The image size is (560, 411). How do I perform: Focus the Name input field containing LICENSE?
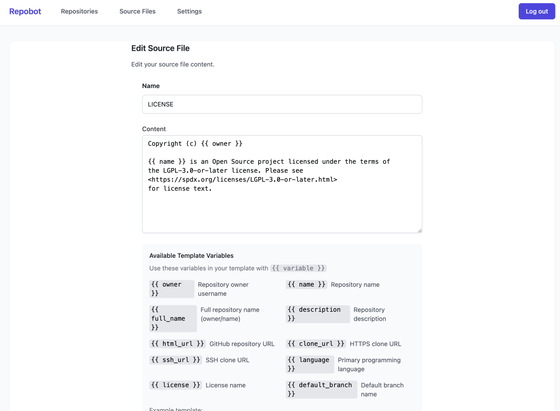pyautogui.click(x=282, y=104)
